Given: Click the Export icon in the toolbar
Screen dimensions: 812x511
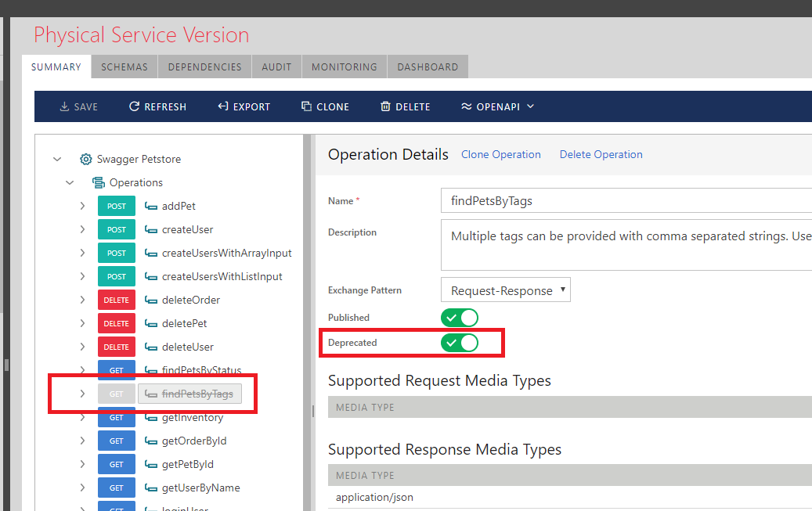Looking at the screenshot, I should [223, 106].
